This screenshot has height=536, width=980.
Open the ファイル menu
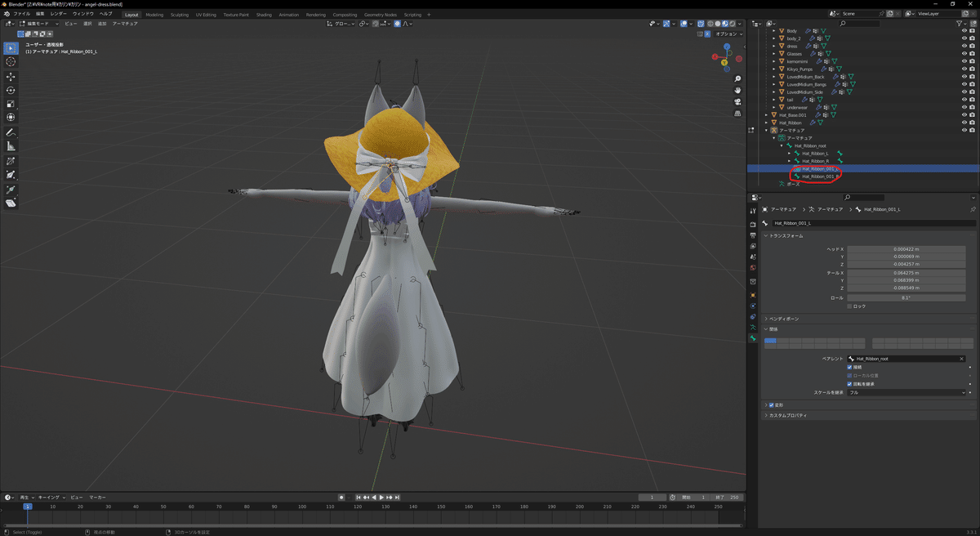click(x=21, y=14)
